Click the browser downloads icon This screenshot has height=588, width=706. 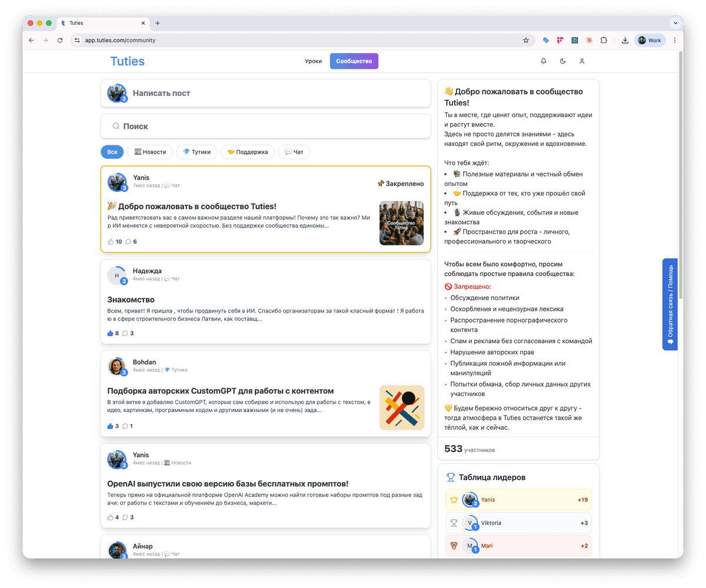625,41
